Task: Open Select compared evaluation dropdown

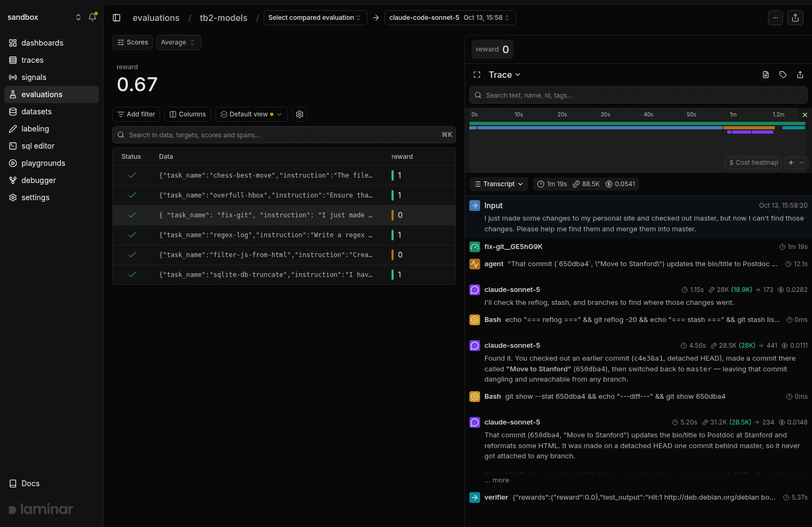Action: click(x=315, y=18)
